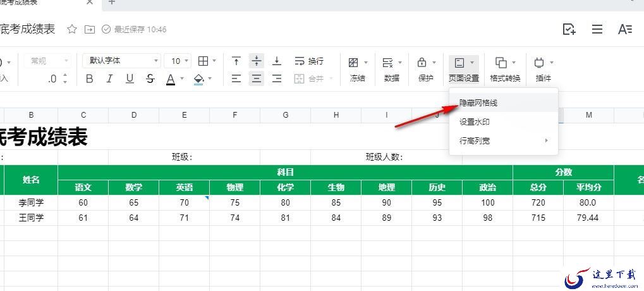Toggle underline formatting
The image size is (644, 291).
[x=130, y=78]
